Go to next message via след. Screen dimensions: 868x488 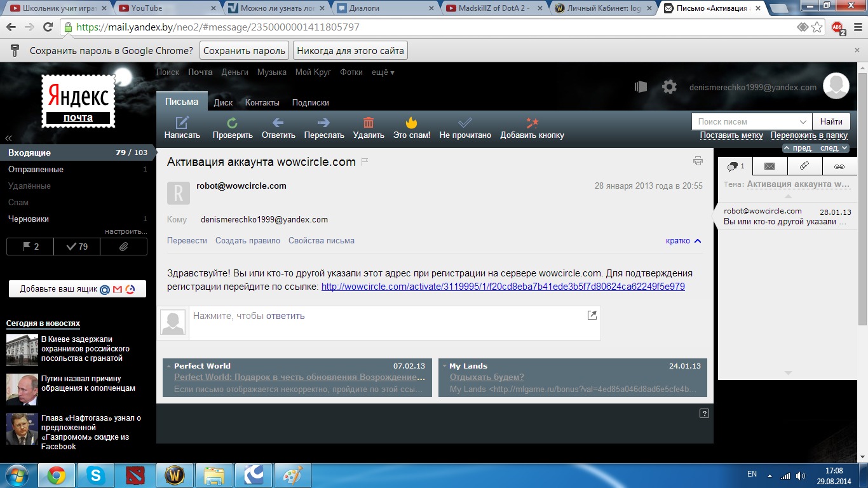coord(834,148)
